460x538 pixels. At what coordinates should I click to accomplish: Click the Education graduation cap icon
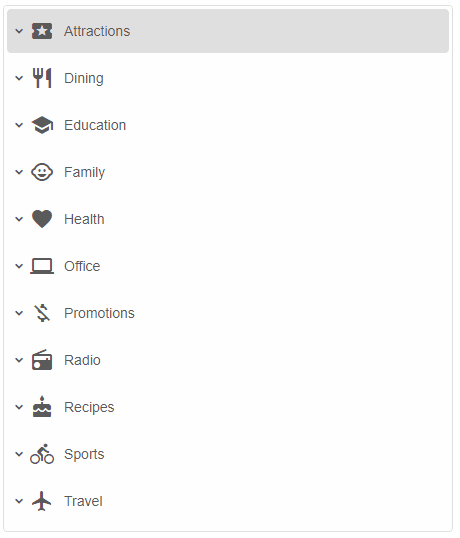[x=42, y=125]
